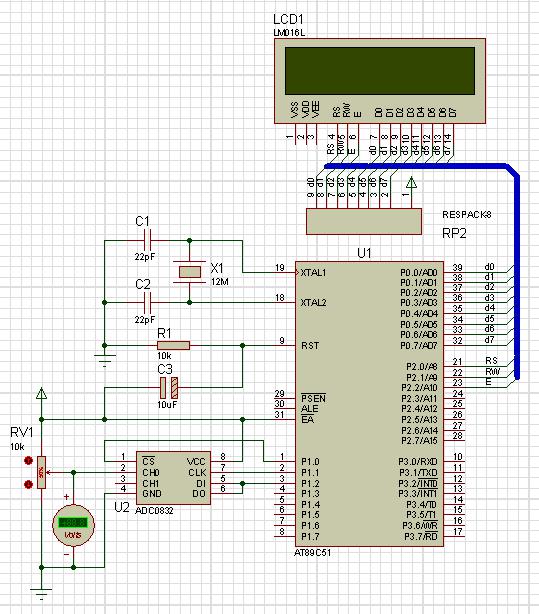The height and width of the screenshot is (614, 539).
Task: Click the ground symbol below R1 junction
Action: 105,359
